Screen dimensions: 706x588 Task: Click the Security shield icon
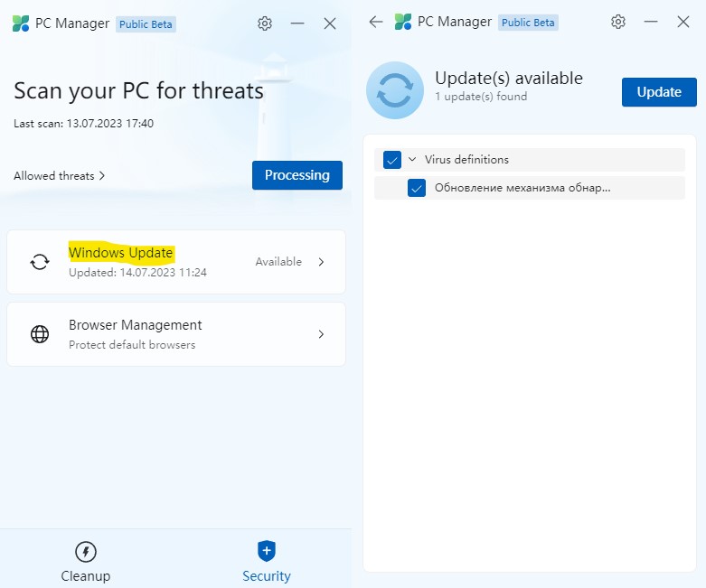[267, 551]
